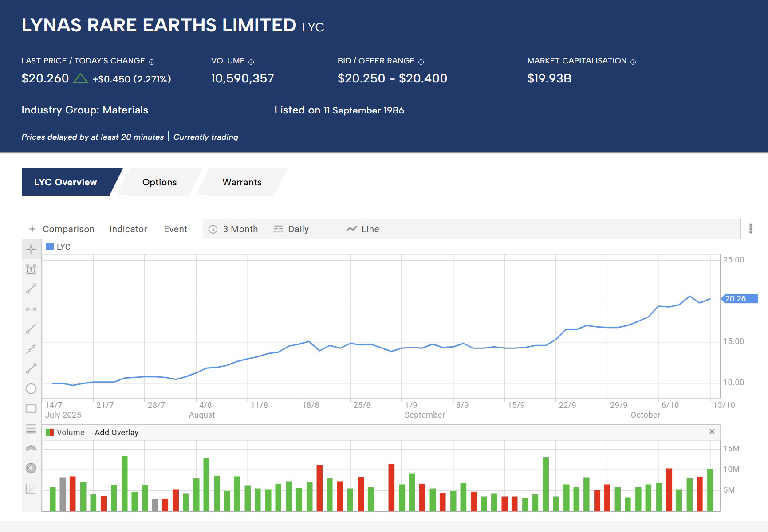
Task: Click the chart-type icon beside Line
Action: [x=352, y=229]
